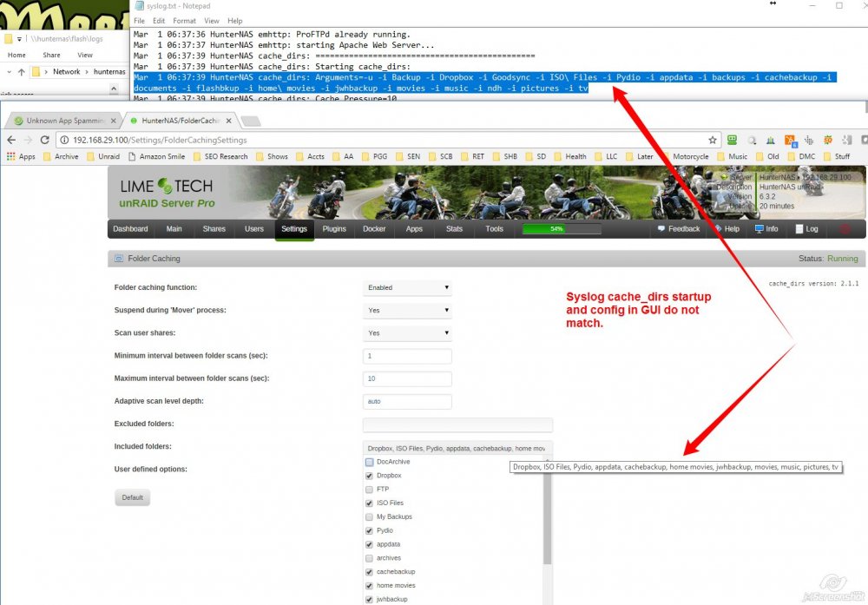Image resolution: width=868 pixels, height=605 pixels.
Task: Open the Suspend during Mover dropdown
Action: (407, 311)
